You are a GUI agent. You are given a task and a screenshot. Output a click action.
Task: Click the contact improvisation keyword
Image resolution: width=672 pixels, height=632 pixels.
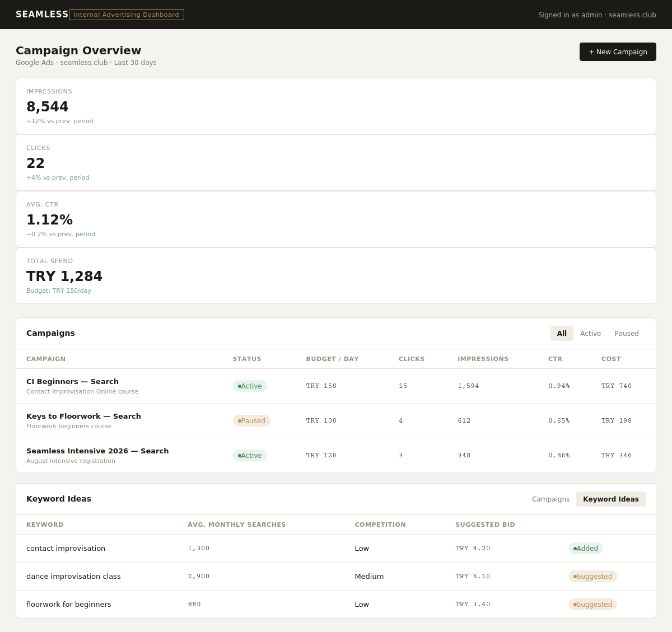pyautogui.click(x=66, y=549)
